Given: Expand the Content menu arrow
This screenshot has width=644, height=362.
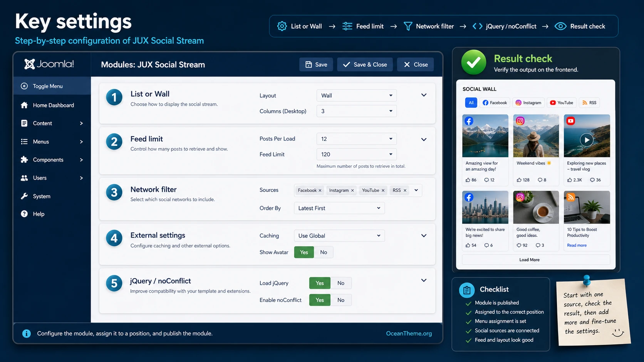Looking at the screenshot, I should (x=81, y=123).
